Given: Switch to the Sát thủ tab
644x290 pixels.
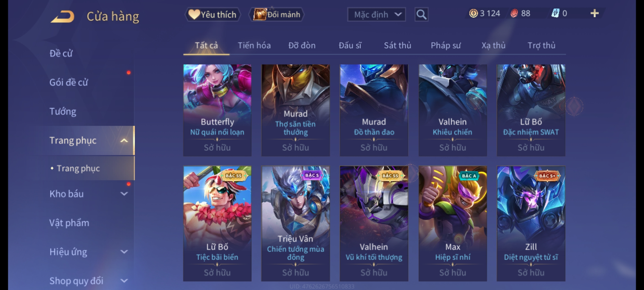Looking at the screenshot, I should [x=397, y=45].
